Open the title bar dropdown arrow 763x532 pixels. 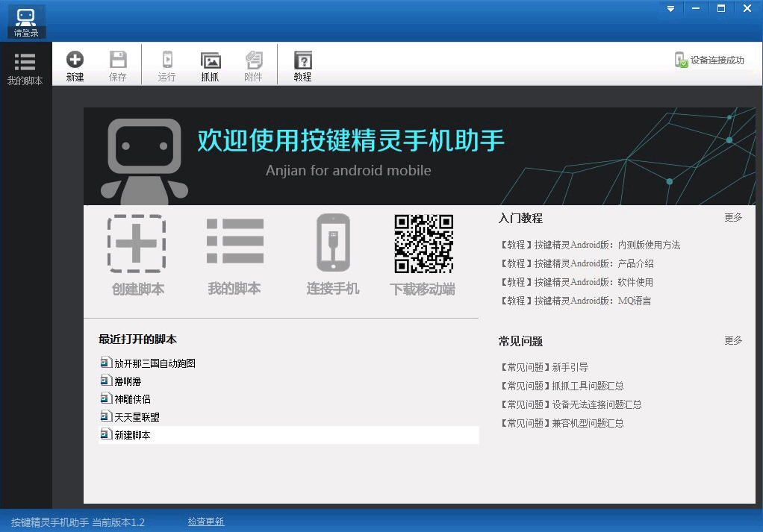670,8
